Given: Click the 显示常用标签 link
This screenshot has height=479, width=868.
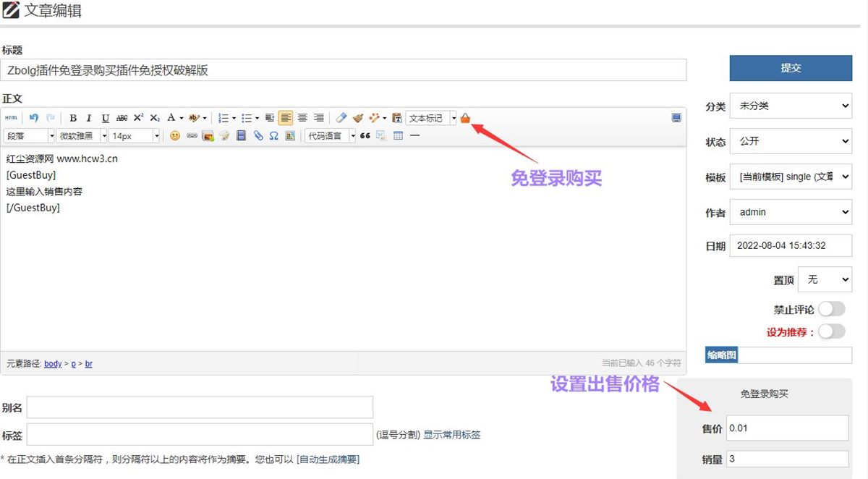Looking at the screenshot, I should coord(451,435).
